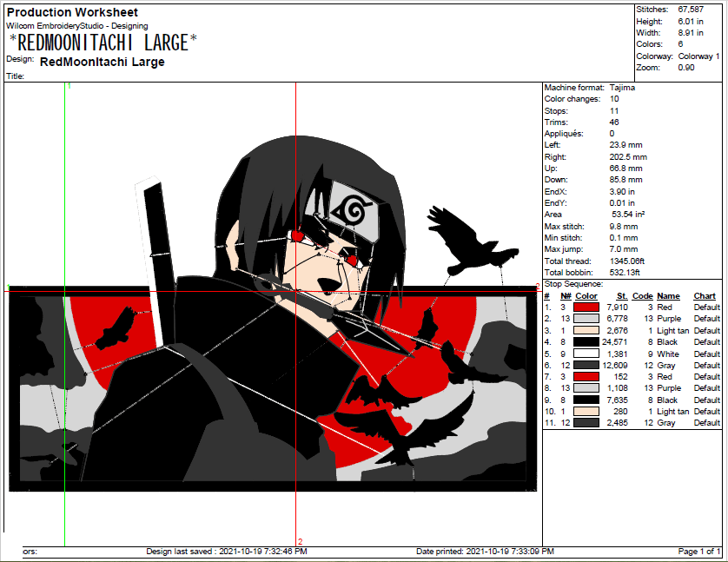Click the '*REDMOONITACHI LARGE*' title text
Screen dimensions: 728x562
pyautogui.click(x=103, y=43)
